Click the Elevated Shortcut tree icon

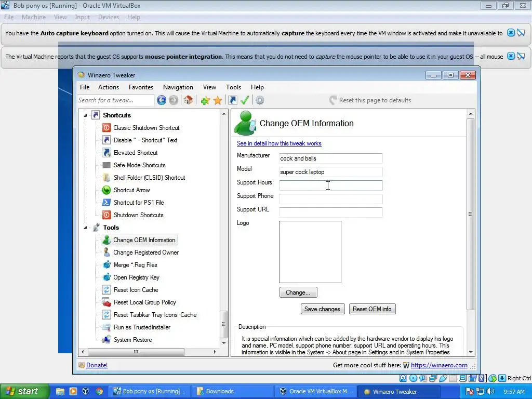click(107, 153)
